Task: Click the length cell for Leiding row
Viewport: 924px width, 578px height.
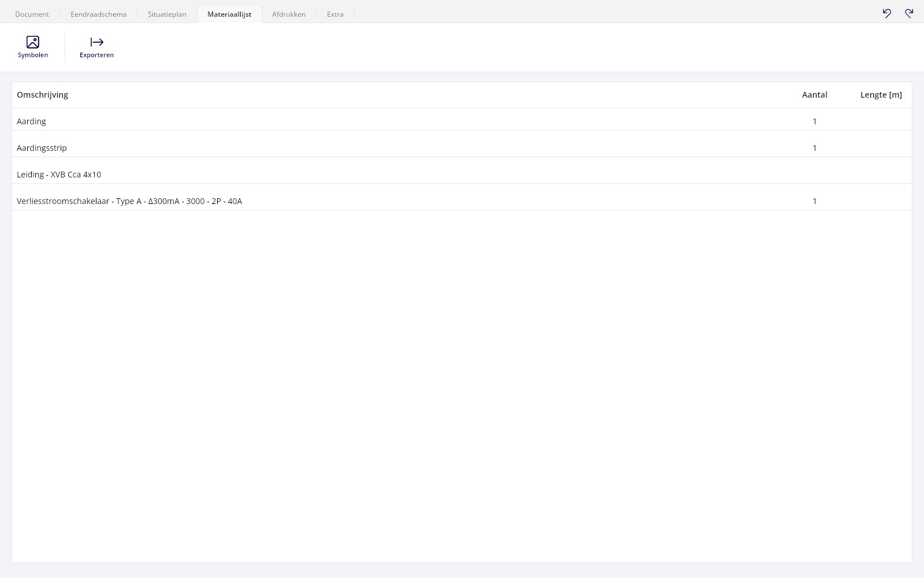Action: coord(881,175)
